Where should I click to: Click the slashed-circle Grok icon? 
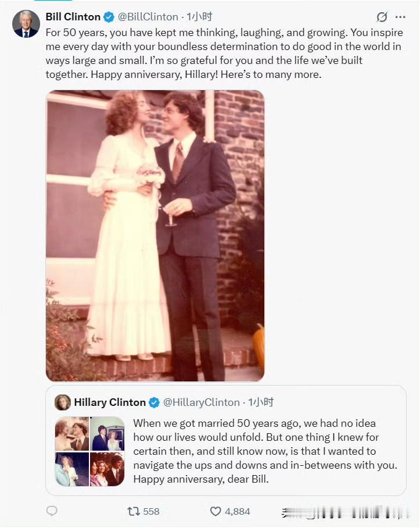[x=382, y=17]
